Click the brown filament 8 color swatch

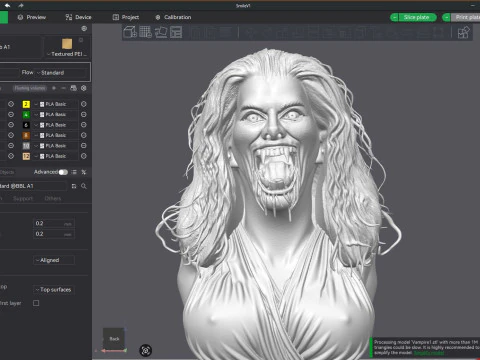pos(26,135)
